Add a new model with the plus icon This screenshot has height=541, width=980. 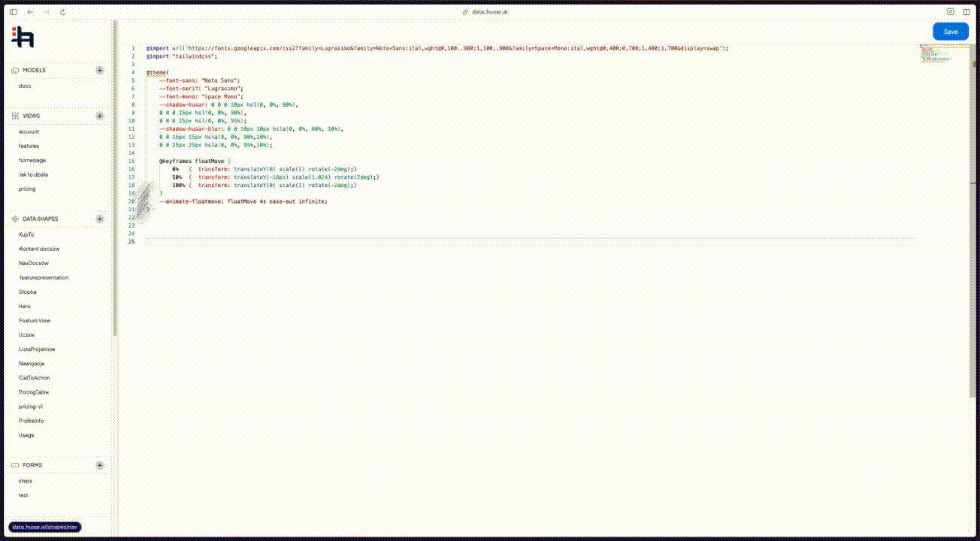(100, 70)
